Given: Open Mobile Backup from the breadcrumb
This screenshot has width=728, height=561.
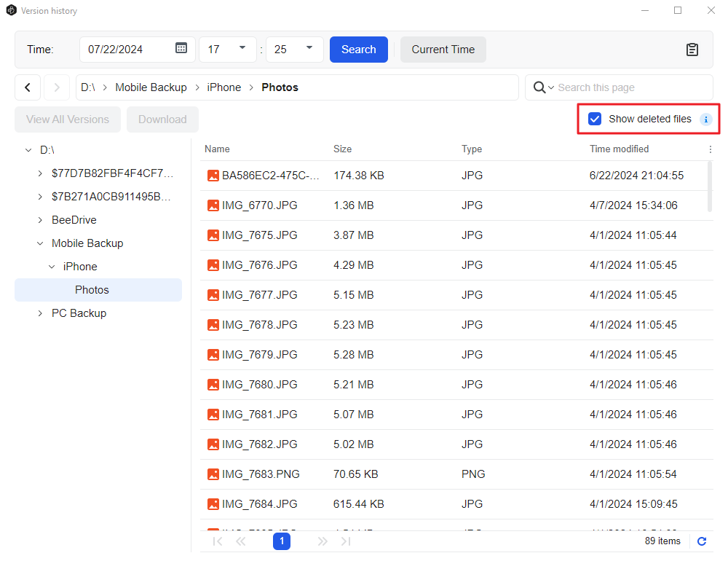Looking at the screenshot, I should tap(151, 87).
